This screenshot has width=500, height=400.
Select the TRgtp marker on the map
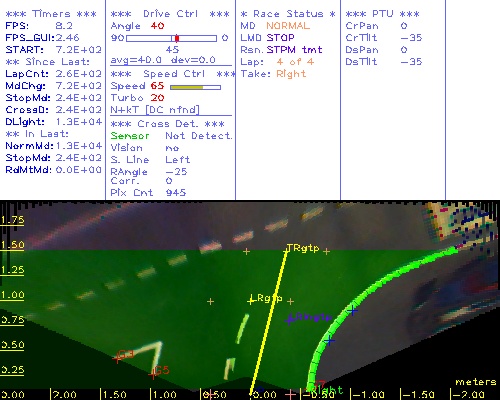click(303, 248)
